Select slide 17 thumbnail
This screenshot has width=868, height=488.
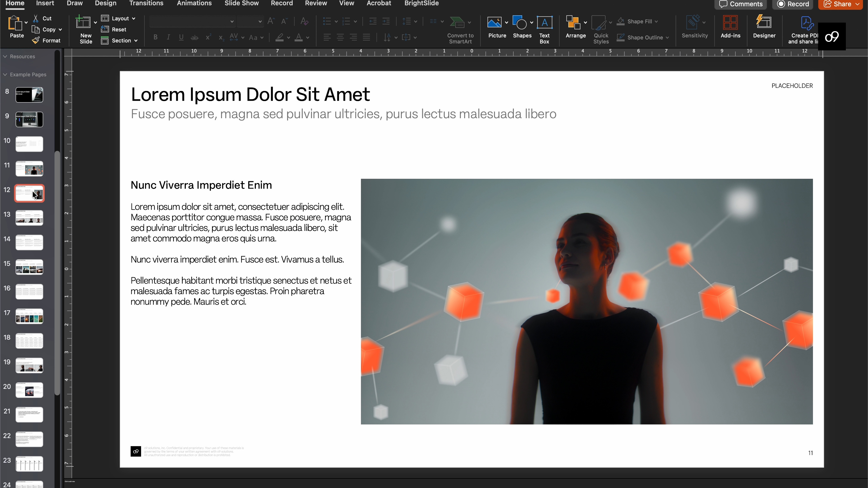[x=29, y=316]
